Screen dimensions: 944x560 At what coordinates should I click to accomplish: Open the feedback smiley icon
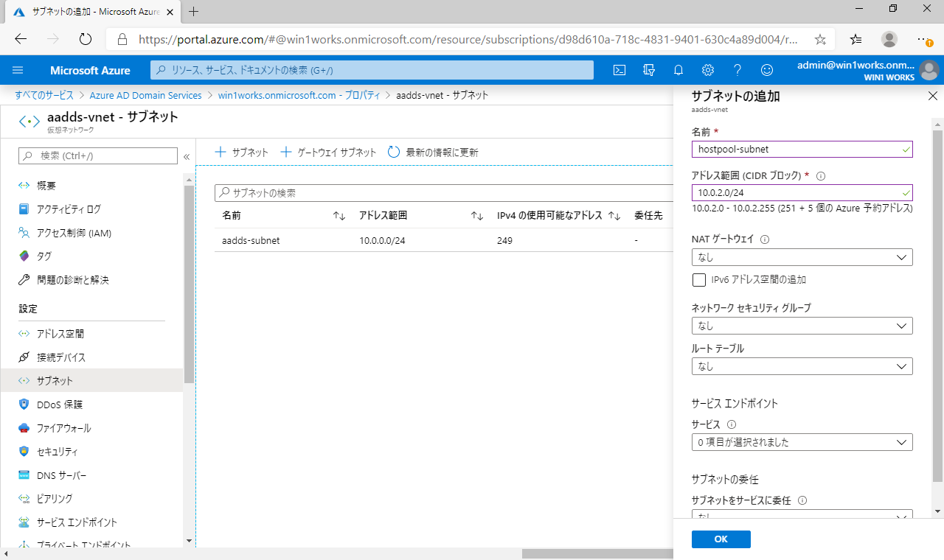(x=767, y=70)
